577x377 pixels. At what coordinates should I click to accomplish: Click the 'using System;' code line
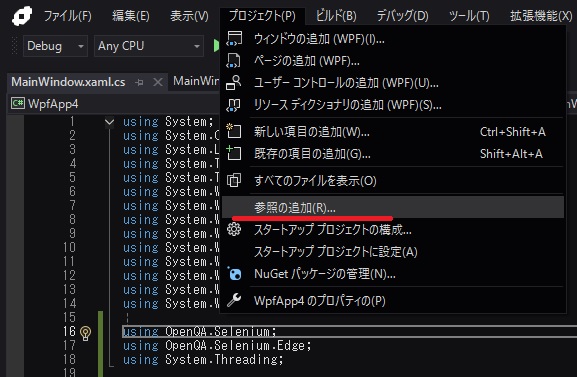coord(168,121)
